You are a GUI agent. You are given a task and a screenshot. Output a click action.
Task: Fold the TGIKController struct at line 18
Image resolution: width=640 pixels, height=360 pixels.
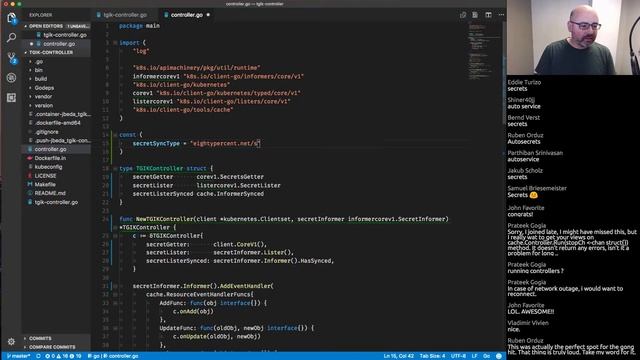[115, 168]
